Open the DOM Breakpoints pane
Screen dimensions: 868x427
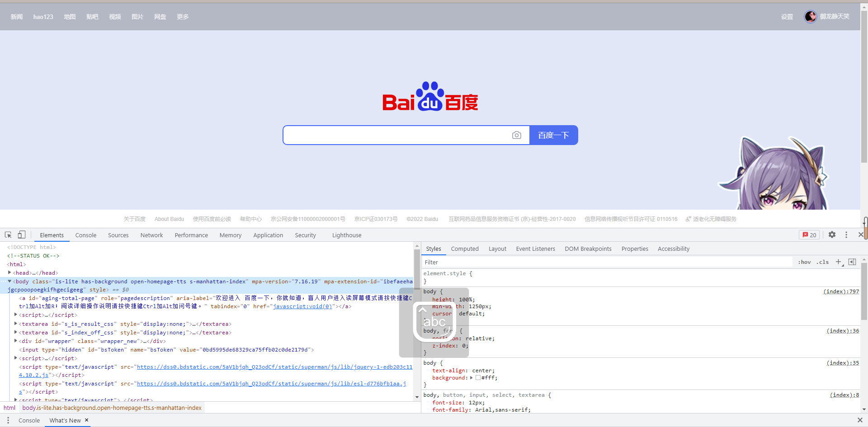(x=588, y=249)
